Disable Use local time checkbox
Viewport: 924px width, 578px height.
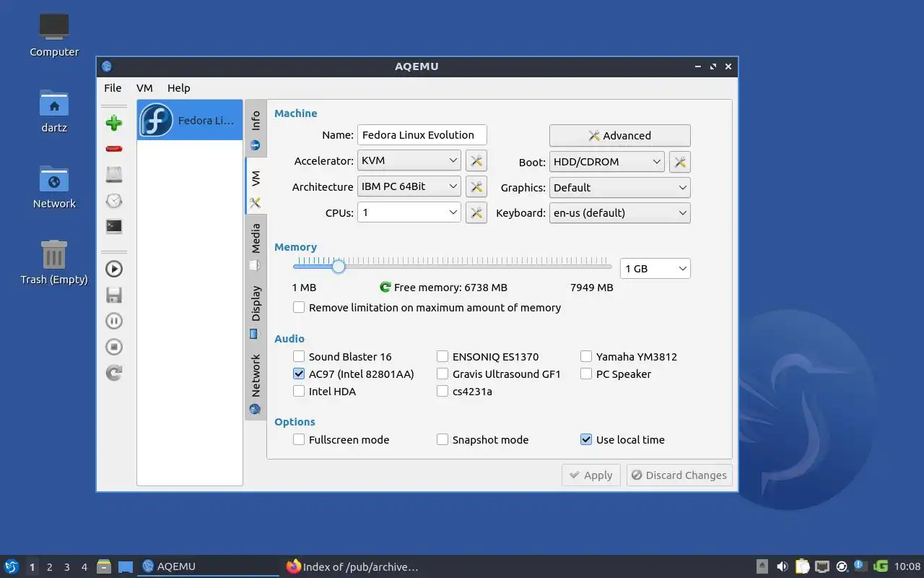pos(586,439)
